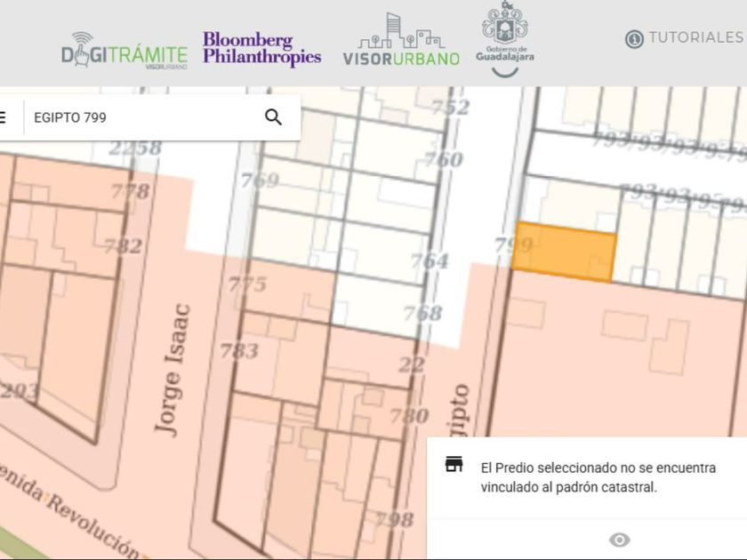Screen dimensions: 747x560
Task: Click the info icon beside TUTORIALES
Action: coord(634,38)
